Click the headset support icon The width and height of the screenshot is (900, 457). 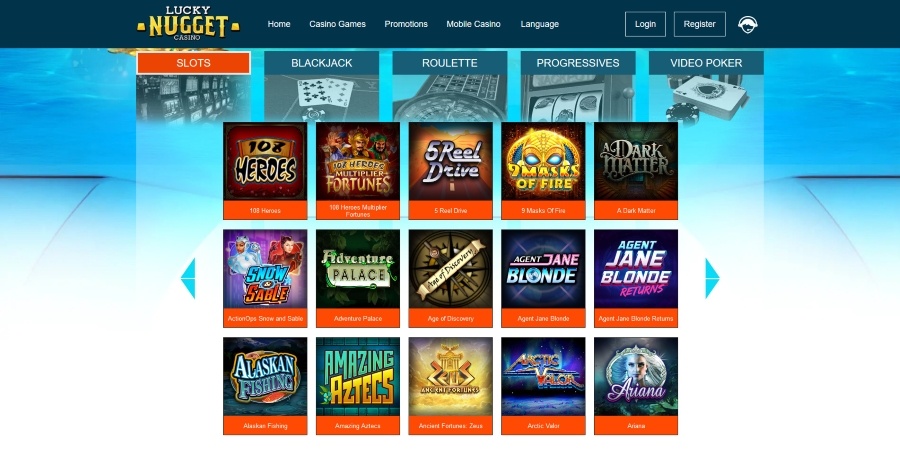(747, 24)
